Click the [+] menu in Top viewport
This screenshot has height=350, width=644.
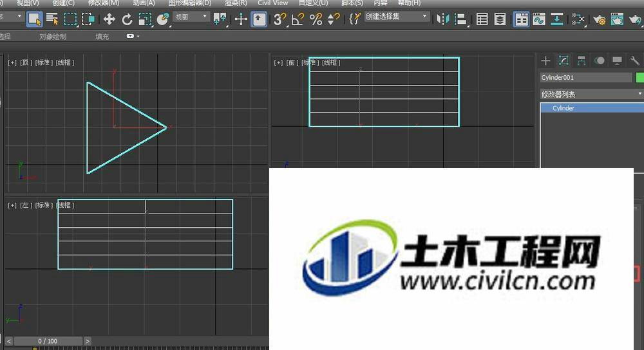12,62
